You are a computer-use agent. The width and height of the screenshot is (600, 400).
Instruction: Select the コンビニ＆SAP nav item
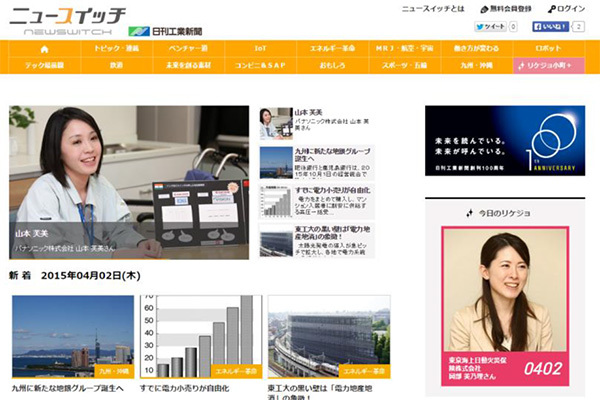pyautogui.click(x=261, y=65)
